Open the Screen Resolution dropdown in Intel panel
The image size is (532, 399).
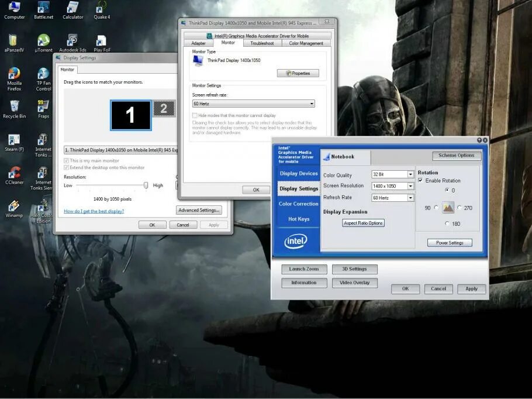point(393,186)
